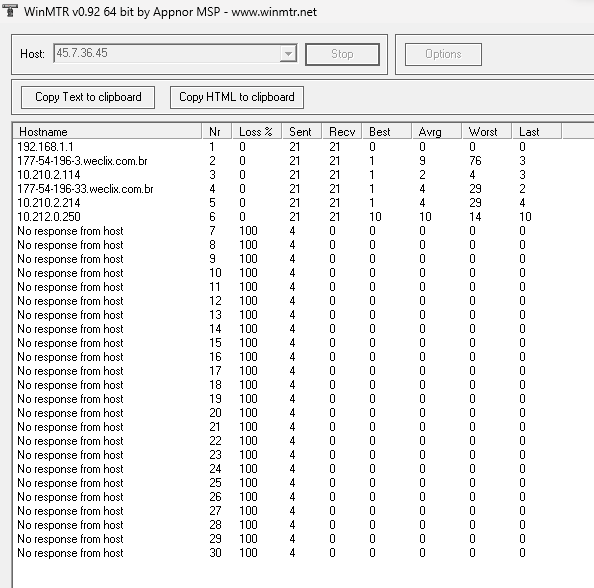Open the Host address dropdown arrow
Viewport: 594px width, 588px height.
point(288,53)
